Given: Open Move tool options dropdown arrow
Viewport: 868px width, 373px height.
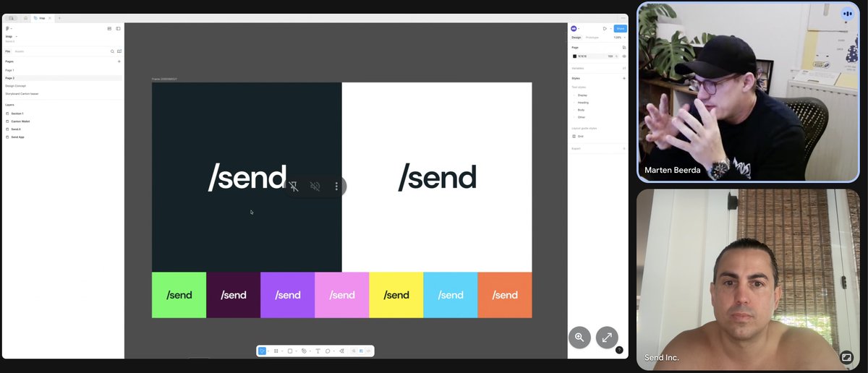Looking at the screenshot, I should (268, 351).
